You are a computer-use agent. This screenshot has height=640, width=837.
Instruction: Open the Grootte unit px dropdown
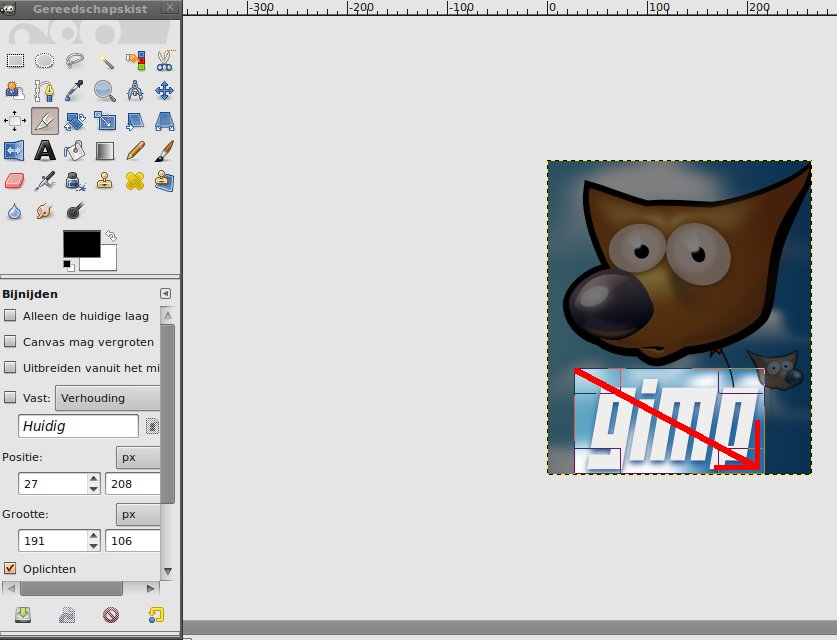tap(138, 515)
